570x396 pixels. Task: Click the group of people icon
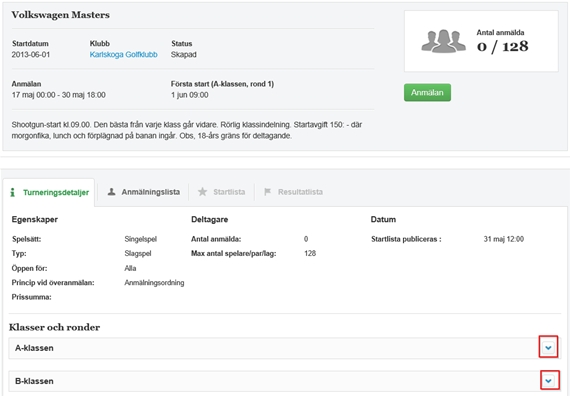pos(443,41)
